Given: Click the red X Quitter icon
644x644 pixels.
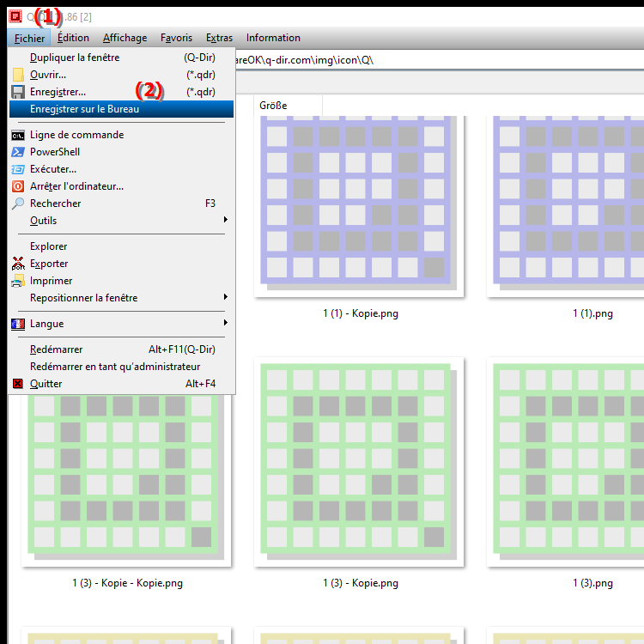Looking at the screenshot, I should pos(18,384).
